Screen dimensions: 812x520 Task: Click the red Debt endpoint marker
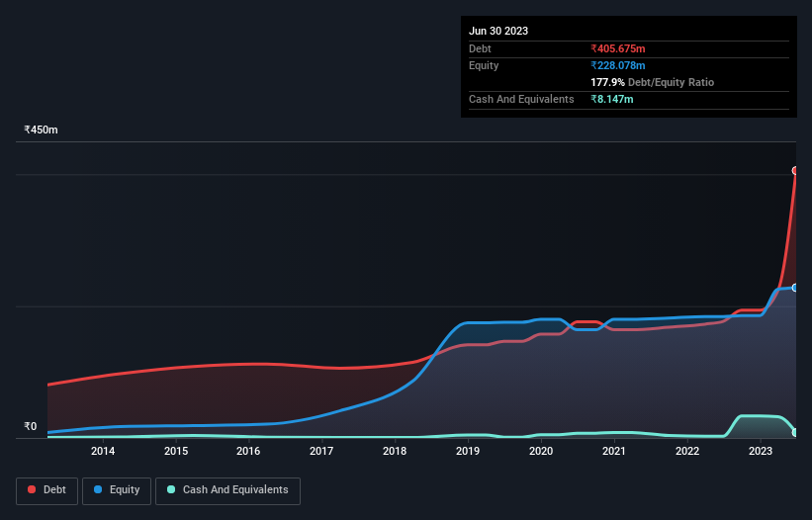[795, 171]
